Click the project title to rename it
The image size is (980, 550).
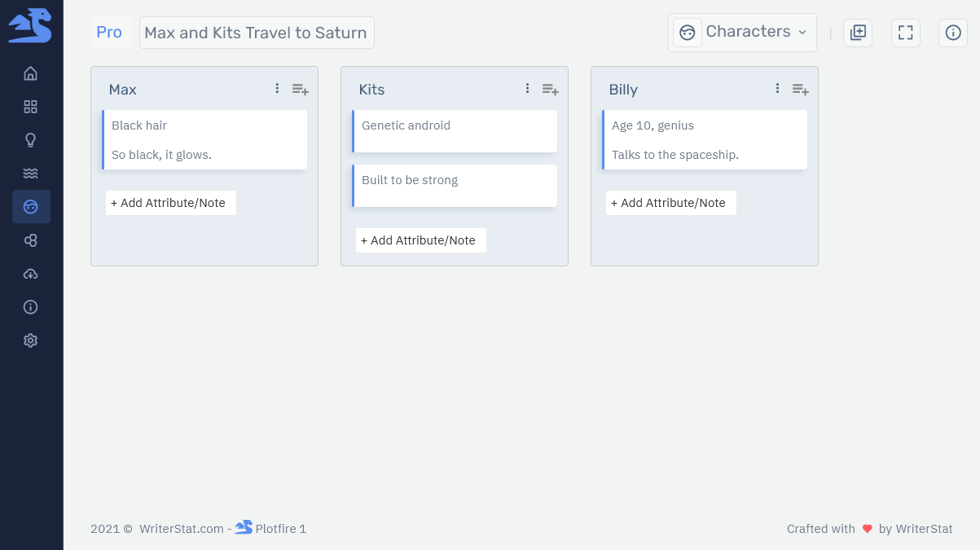[256, 33]
